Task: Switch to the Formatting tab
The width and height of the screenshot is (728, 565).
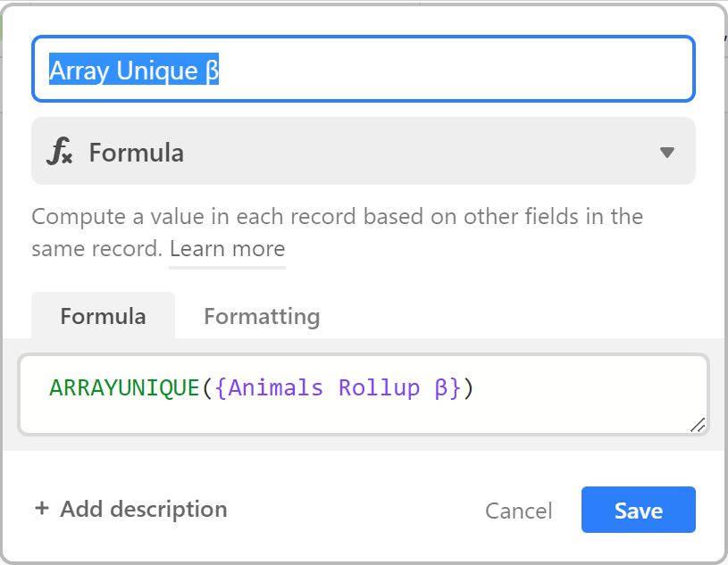Action: tap(262, 316)
